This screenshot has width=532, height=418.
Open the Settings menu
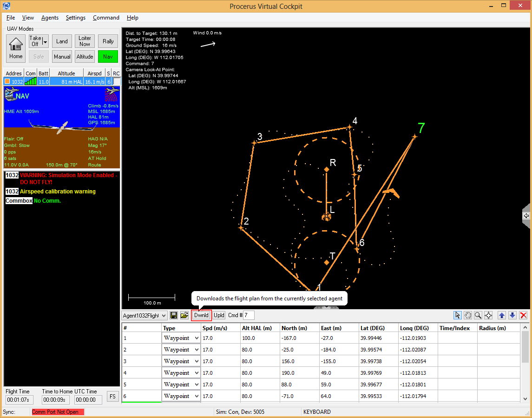[x=76, y=18]
